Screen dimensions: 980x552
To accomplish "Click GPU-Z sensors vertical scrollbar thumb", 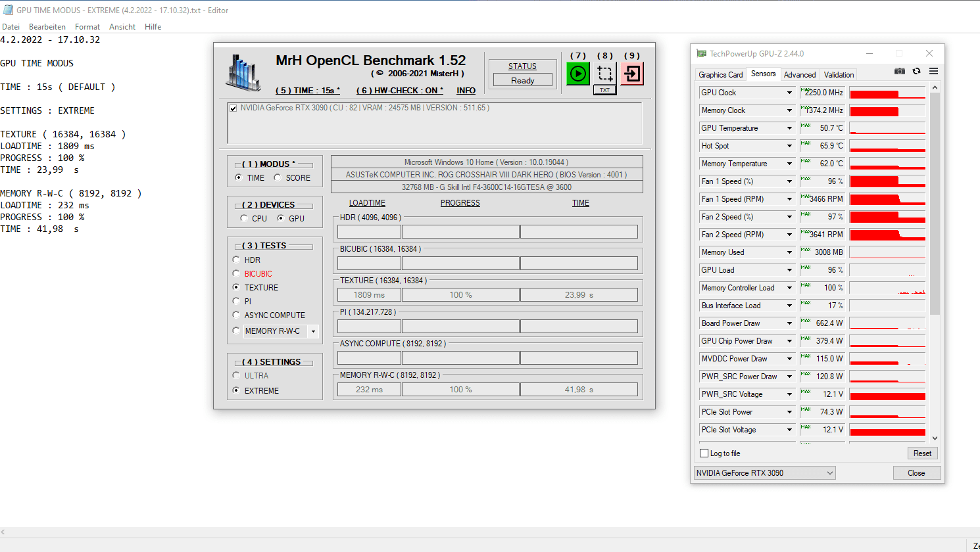I will 935,204.
